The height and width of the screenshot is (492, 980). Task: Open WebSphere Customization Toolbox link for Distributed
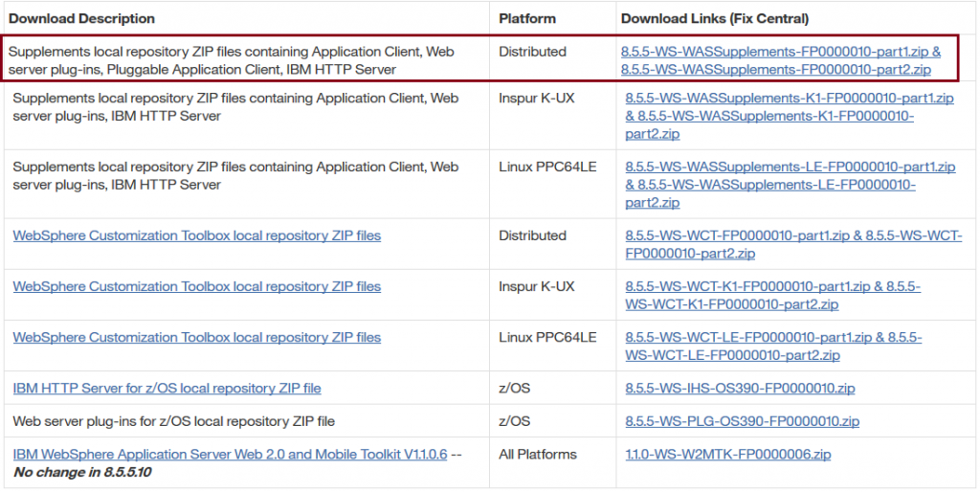click(196, 235)
